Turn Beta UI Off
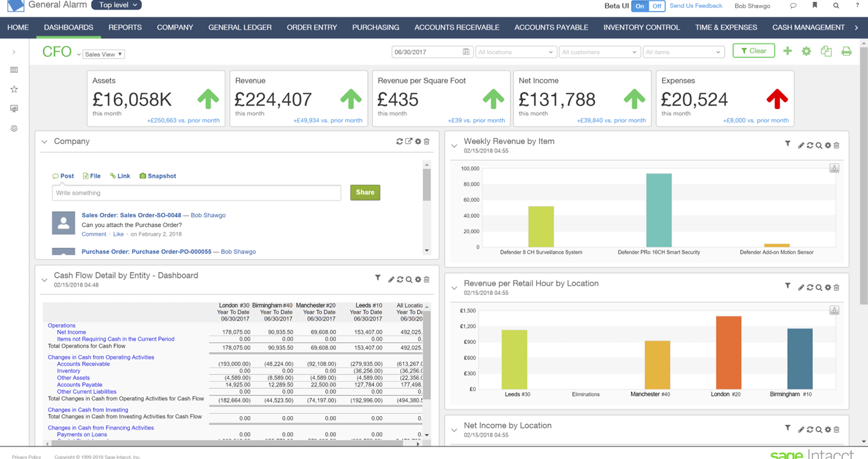This screenshot has height=459, width=868. (657, 6)
